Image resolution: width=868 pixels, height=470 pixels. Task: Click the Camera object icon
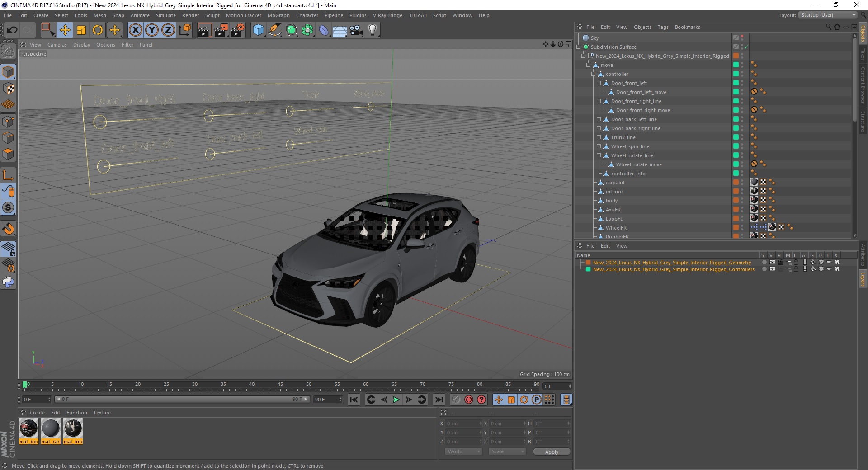(x=356, y=30)
